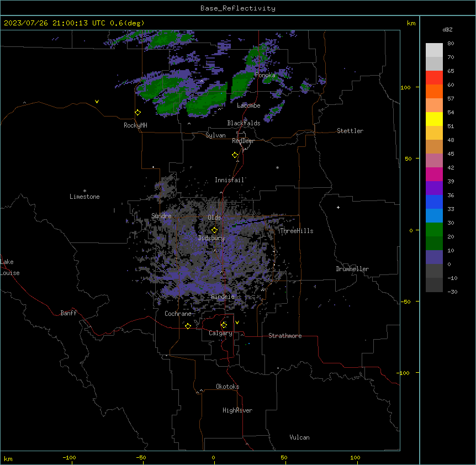This screenshot has height=465, width=476.
Task: Click the Sundre label
Action: pyautogui.click(x=161, y=216)
